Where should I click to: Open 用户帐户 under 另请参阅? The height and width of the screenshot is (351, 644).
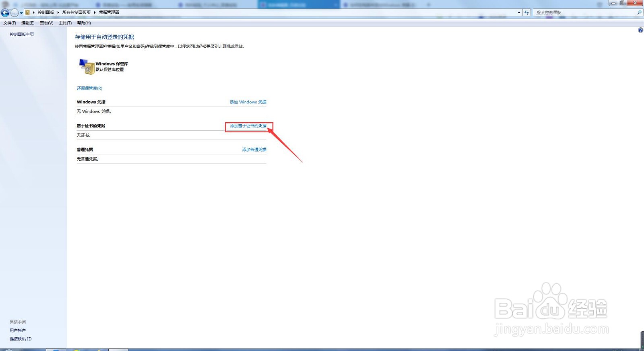18,330
